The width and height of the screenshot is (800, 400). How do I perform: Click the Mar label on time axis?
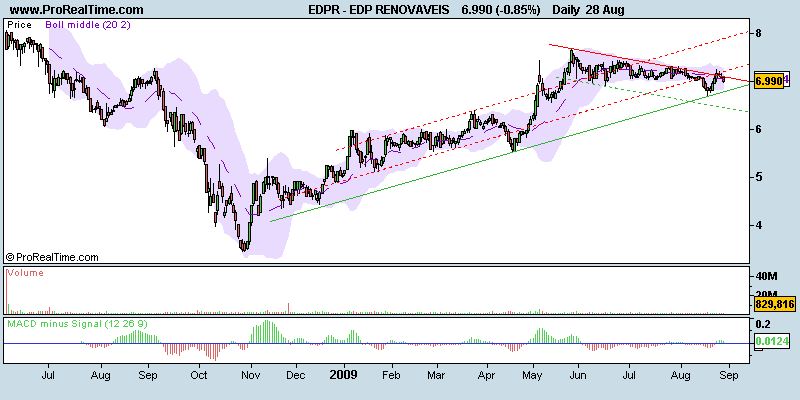[x=437, y=375]
